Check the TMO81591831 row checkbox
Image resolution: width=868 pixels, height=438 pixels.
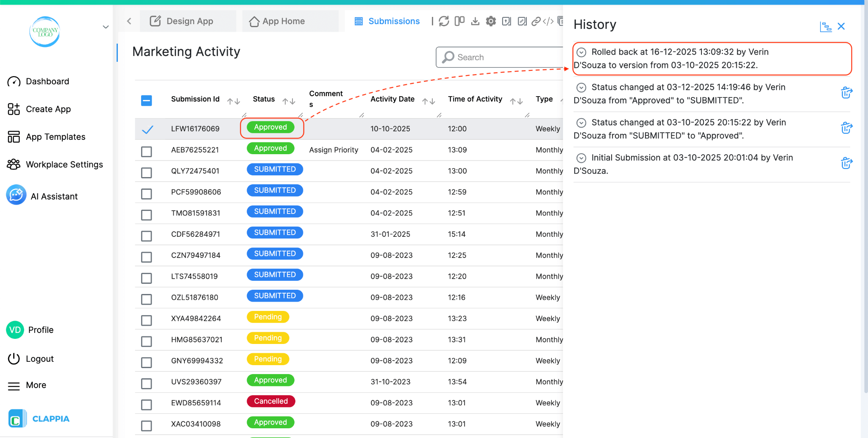pos(147,215)
